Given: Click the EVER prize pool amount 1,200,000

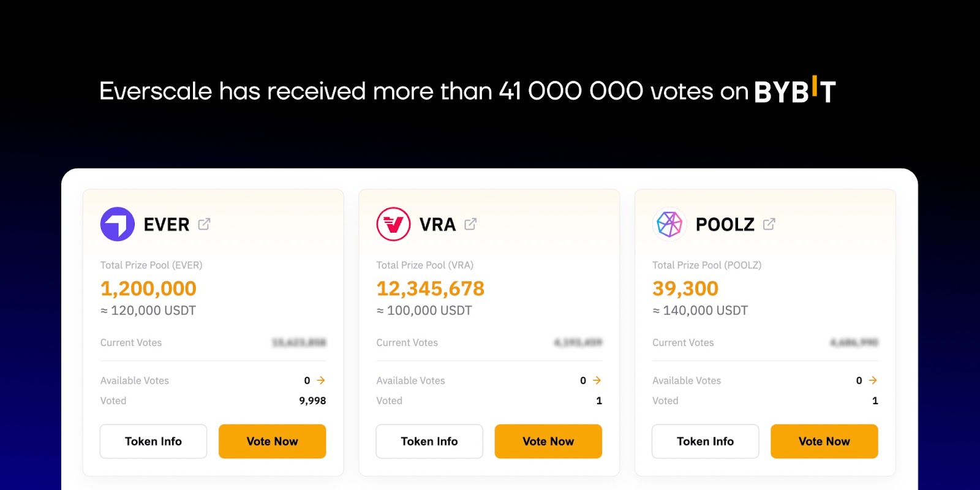Looking at the screenshot, I should point(148,288).
